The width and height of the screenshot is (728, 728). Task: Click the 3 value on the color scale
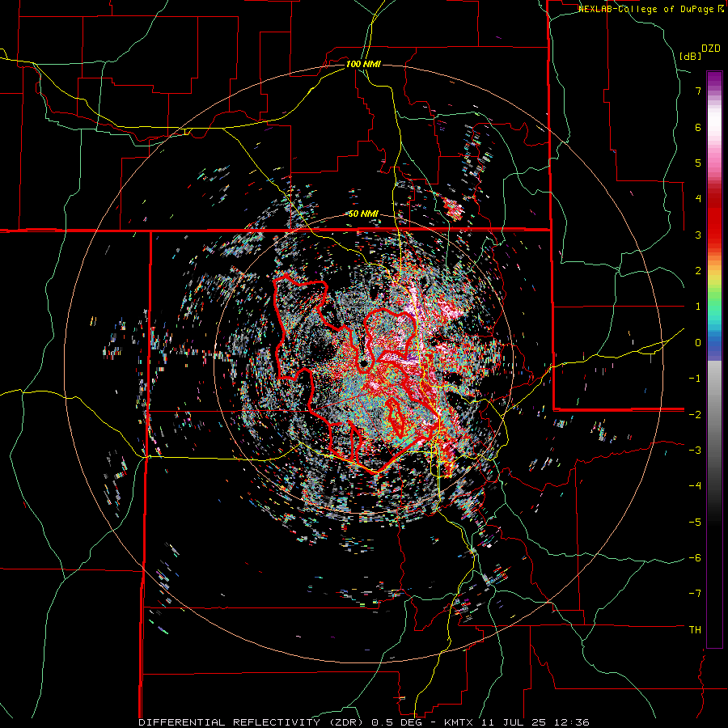[x=698, y=235]
